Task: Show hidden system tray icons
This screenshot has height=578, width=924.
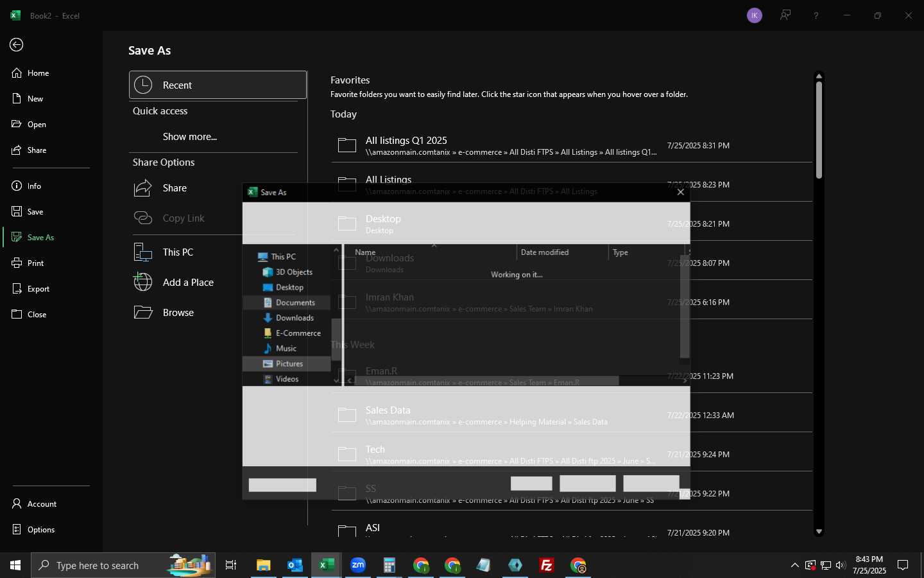Action: pyautogui.click(x=795, y=565)
